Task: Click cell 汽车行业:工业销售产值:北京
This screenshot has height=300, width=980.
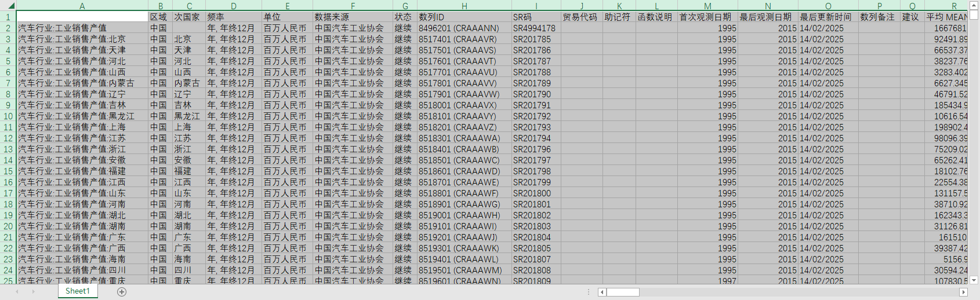Action: pyautogui.click(x=82, y=39)
